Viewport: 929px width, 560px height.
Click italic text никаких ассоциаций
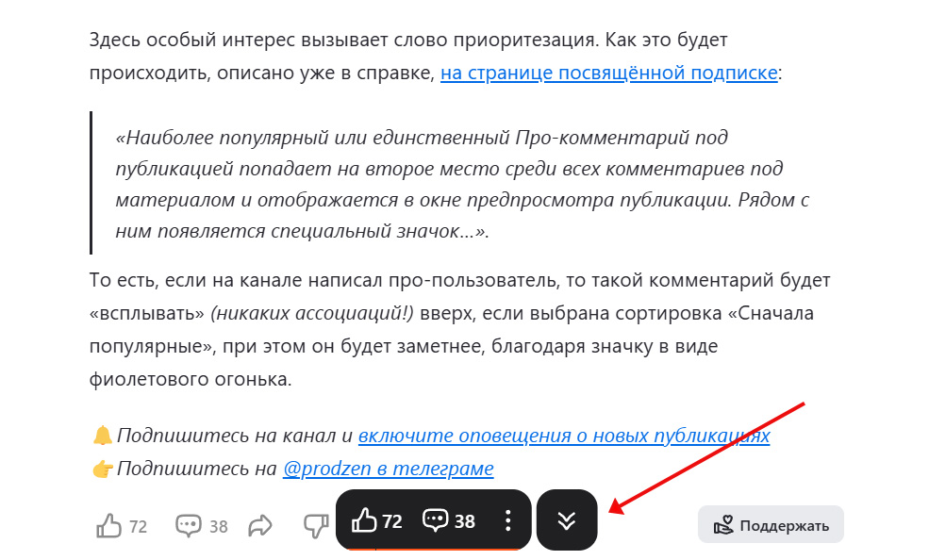coord(312,313)
